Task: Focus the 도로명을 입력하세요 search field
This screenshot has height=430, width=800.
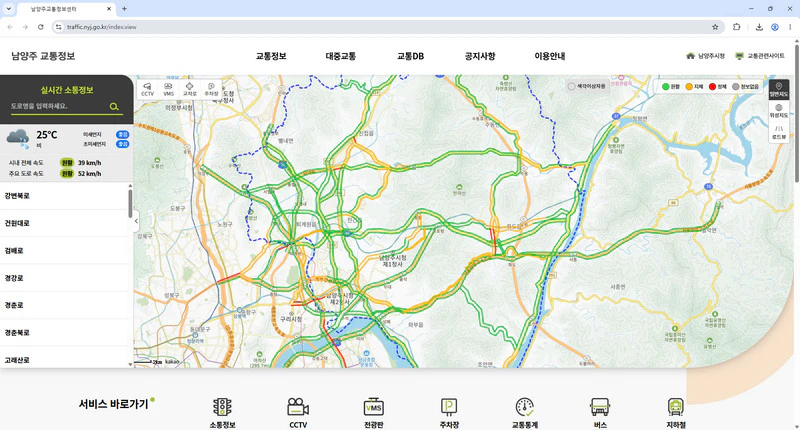Action: [59, 106]
